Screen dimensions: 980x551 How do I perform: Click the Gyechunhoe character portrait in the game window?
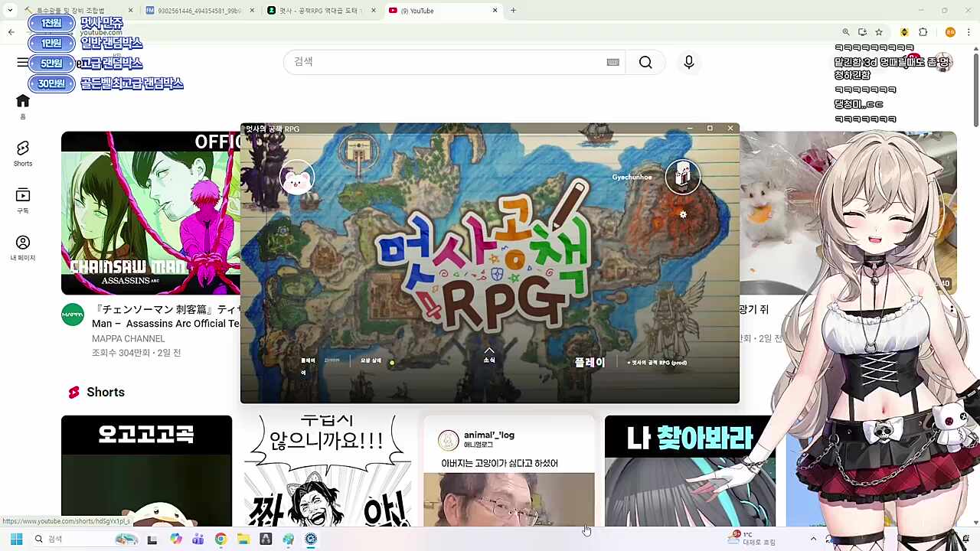(682, 177)
